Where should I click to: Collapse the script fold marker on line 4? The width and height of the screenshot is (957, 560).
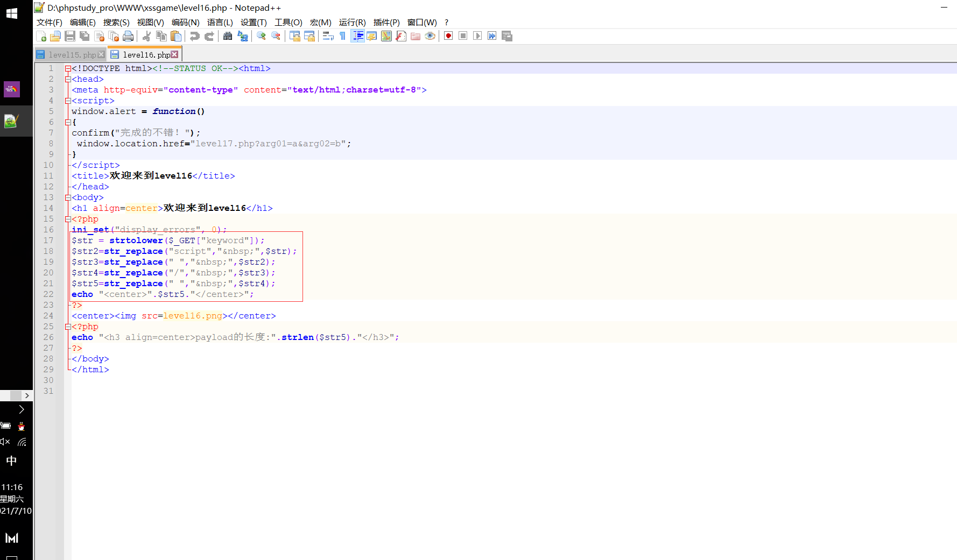(x=68, y=101)
